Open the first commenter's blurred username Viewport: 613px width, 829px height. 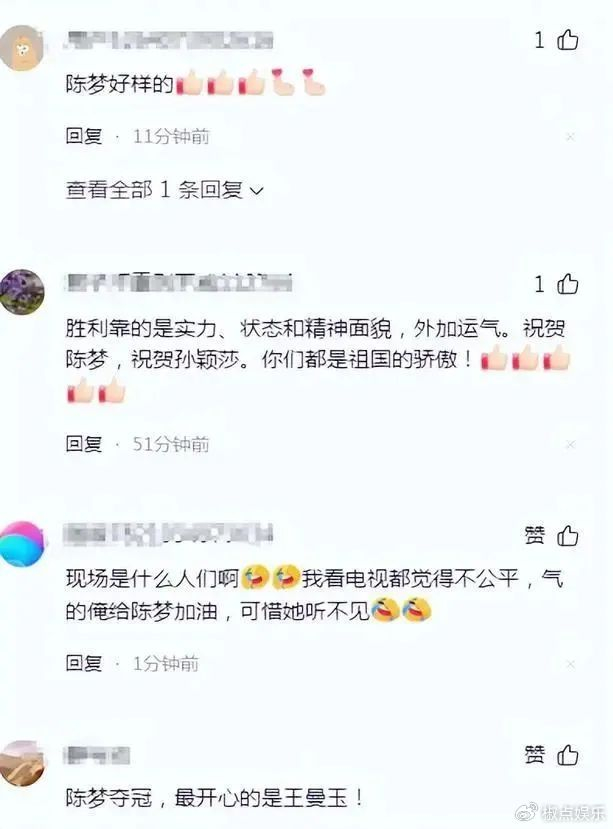click(169, 41)
